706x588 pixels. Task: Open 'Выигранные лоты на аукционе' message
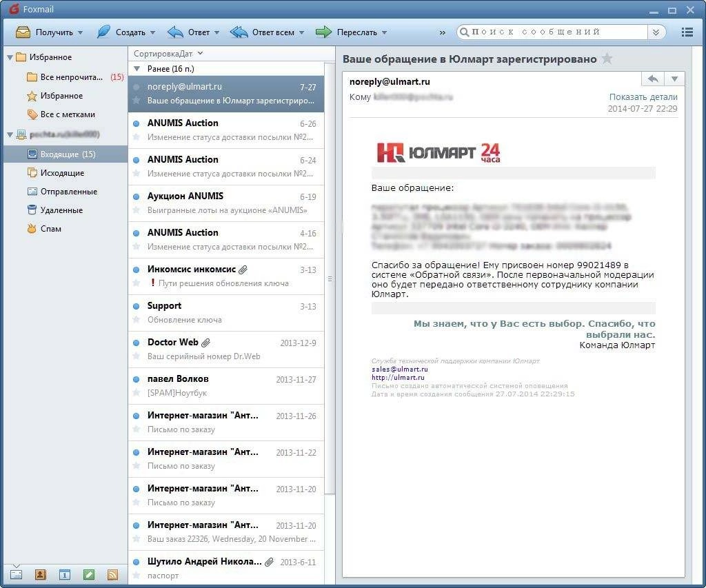tap(226, 203)
